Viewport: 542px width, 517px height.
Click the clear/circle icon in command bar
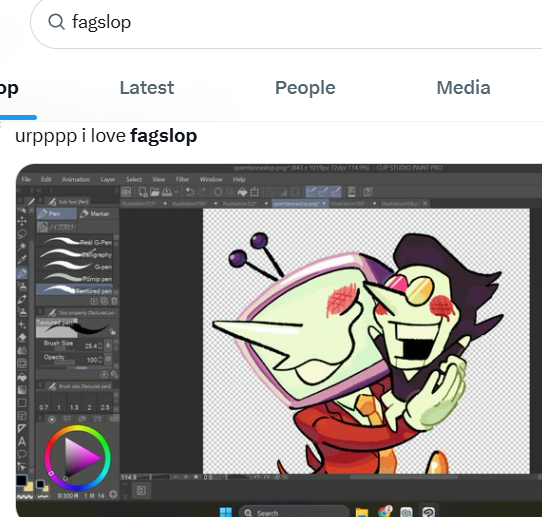[x=218, y=192]
